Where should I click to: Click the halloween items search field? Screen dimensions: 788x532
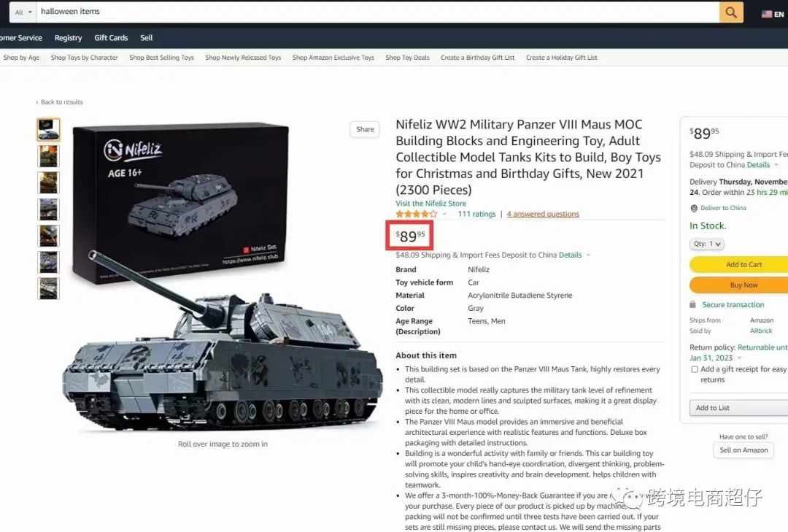(x=377, y=12)
